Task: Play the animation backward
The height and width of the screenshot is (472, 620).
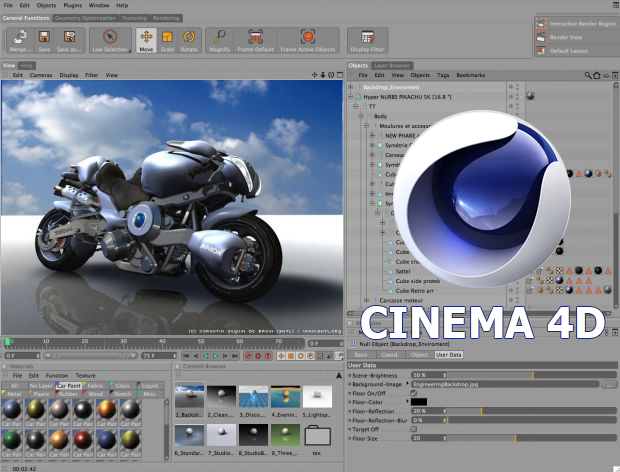Action: coord(206,356)
